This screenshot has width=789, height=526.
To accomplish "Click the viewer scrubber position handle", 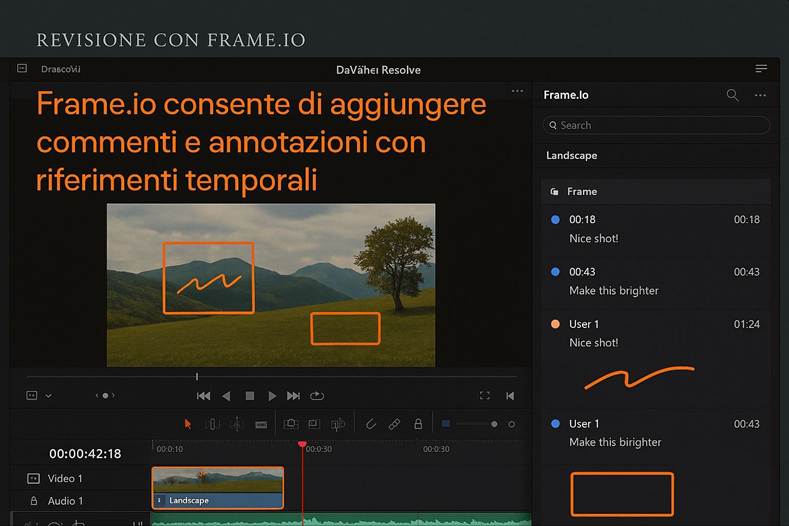I will pos(197,377).
